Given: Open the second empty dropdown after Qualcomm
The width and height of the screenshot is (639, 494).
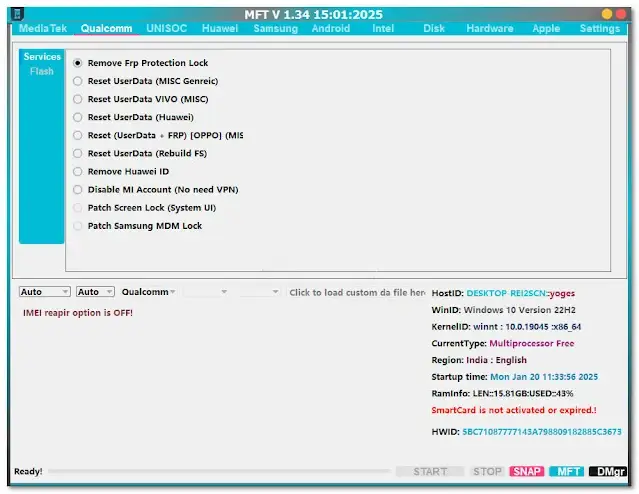Looking at the screenshot, I should click(260, 292).
